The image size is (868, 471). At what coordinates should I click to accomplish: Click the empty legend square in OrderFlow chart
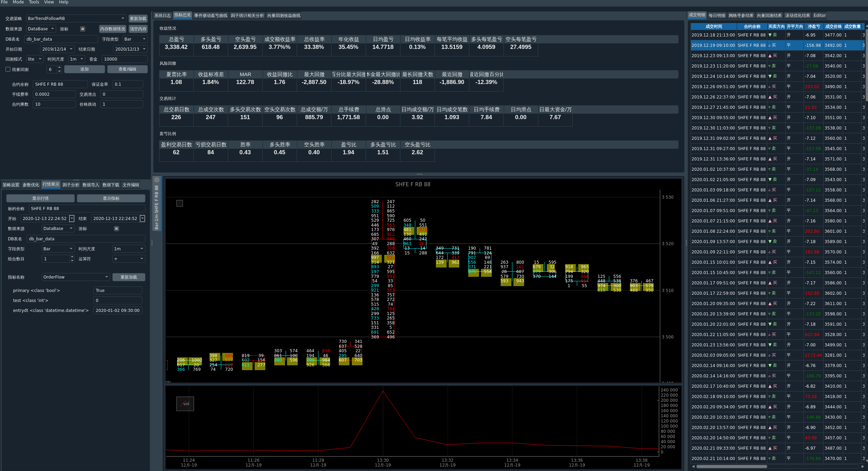180,203
